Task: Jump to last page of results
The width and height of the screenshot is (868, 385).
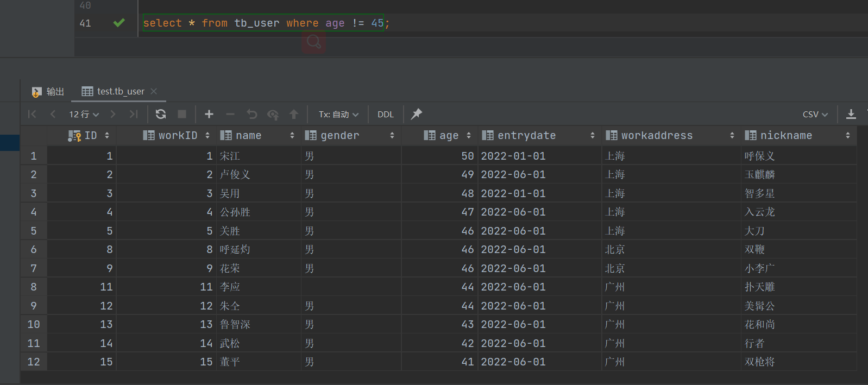Action: 134,114
